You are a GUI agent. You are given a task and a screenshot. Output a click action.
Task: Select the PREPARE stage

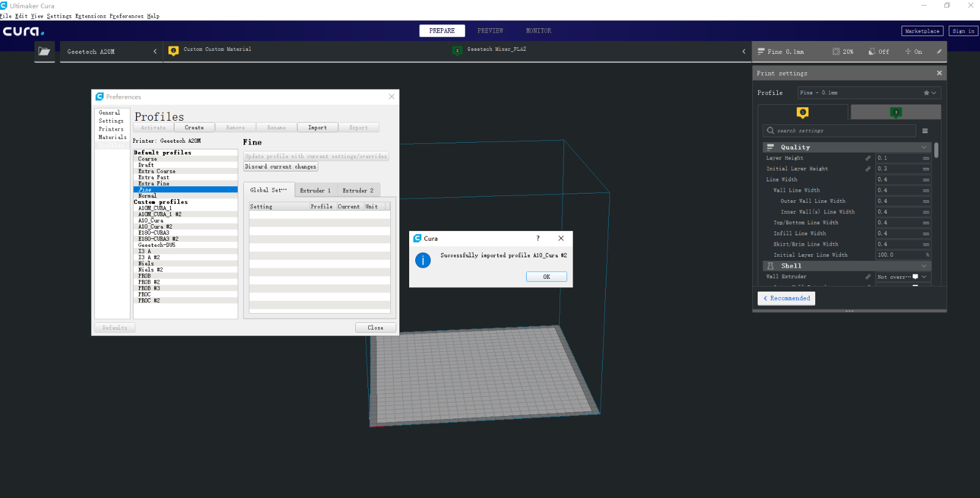coord(442,31)
